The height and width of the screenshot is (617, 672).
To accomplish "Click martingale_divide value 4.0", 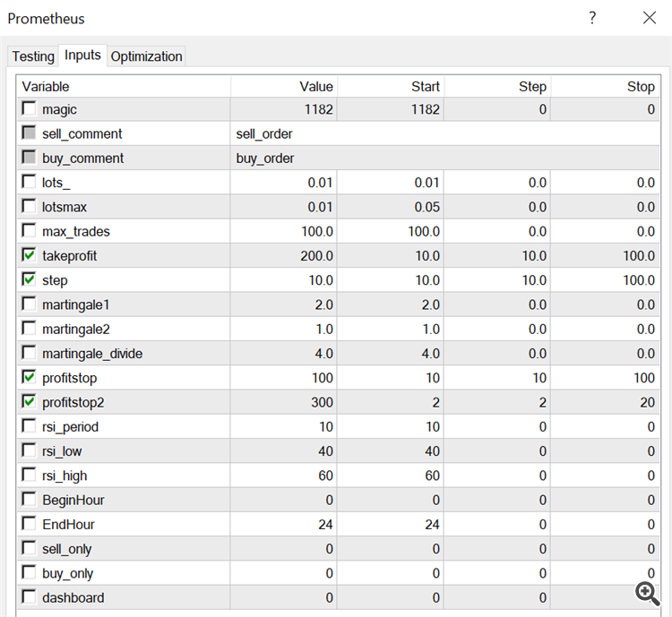I will (323, 354).
